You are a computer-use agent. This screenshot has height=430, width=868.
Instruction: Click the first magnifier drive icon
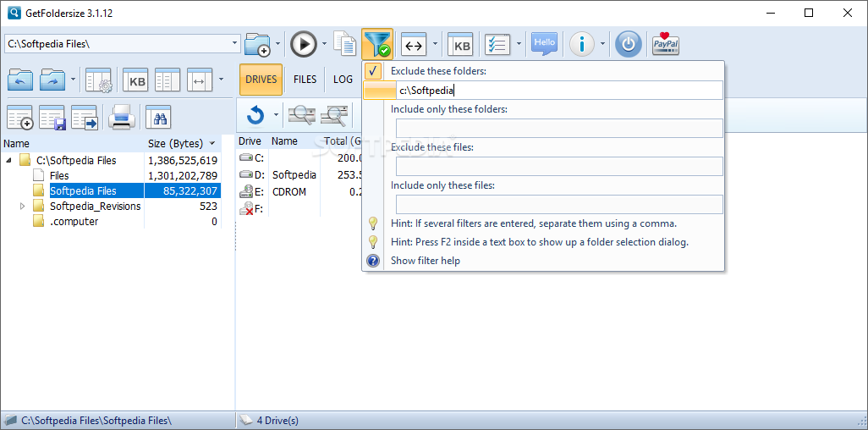tap(302, 115)
